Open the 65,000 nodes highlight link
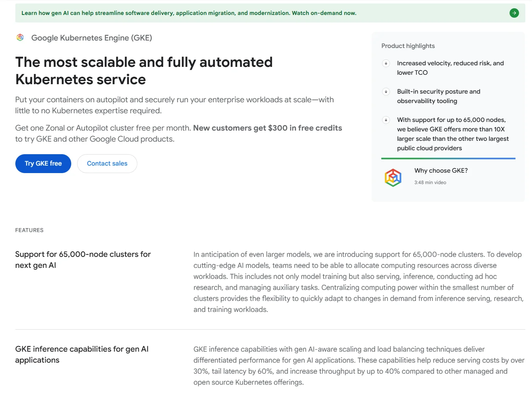This screenshot has height=402, width=532. [453, 134]
